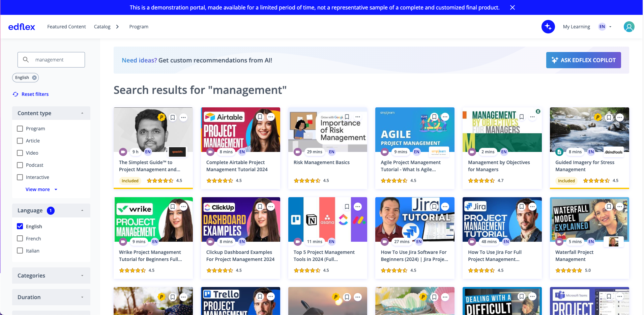The image size is (644, 315).
Task: Go to My Learning
Action: pyautogui.click(x=576, y=27)
